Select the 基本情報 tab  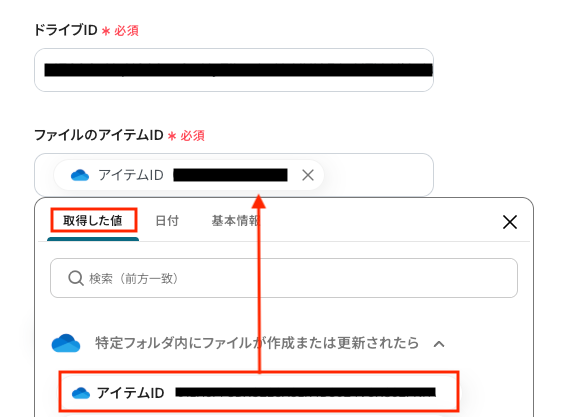click(x=235, y=221)
